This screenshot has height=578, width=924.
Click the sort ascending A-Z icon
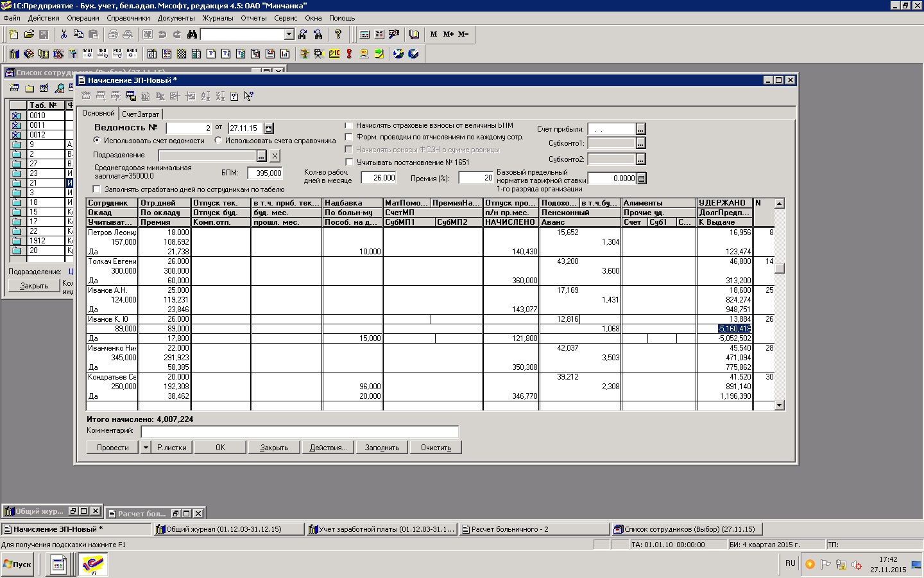click(x=205, y=96)
